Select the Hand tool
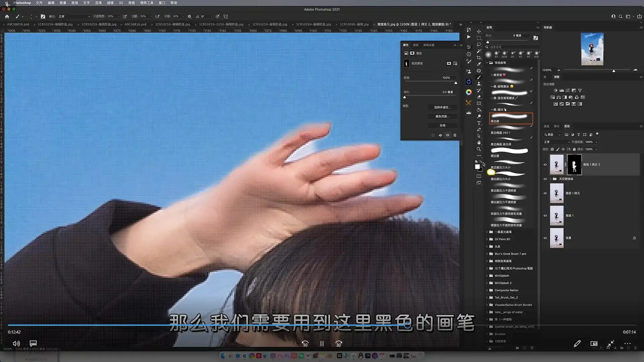 [479, 142]
